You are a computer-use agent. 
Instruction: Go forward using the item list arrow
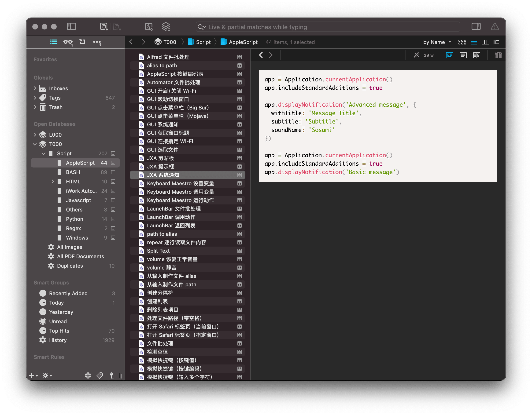point(143,42)
